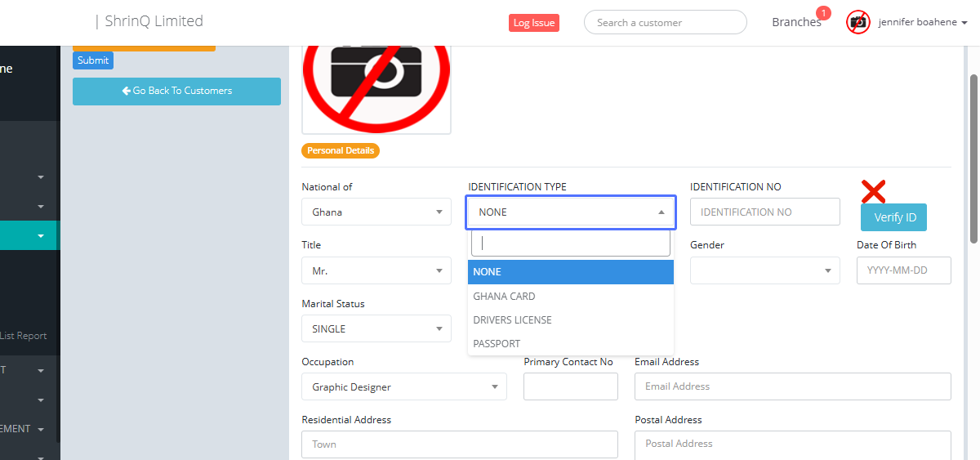Go Back To Customers button
The width and height of the screenshot is (980, 460).
point(176,91)
